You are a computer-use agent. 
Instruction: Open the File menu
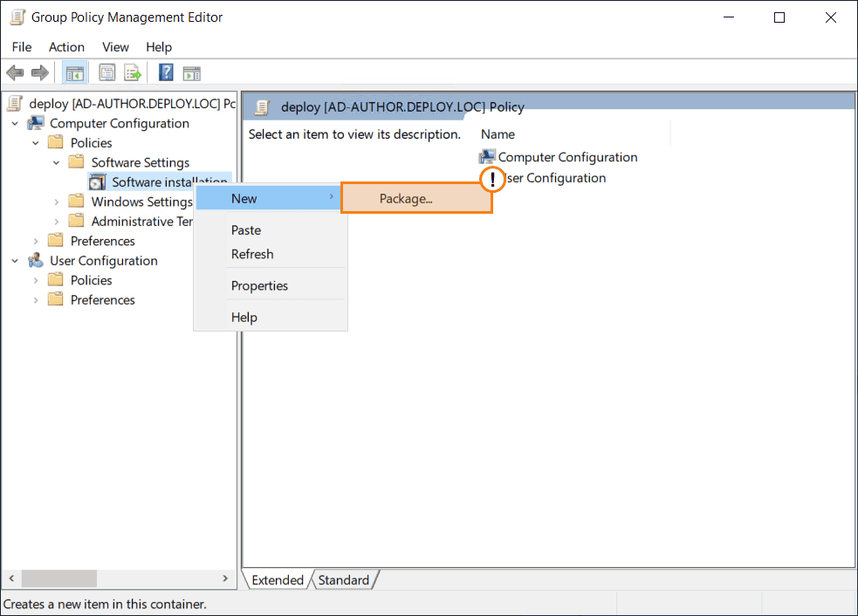[x=22, y=47]
